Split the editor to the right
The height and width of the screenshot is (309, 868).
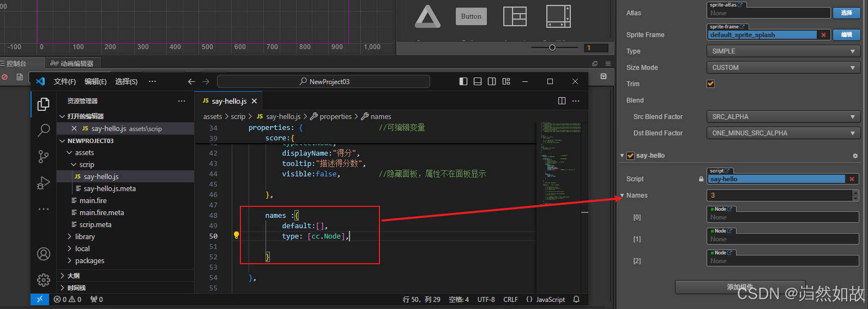click(562, 101)
